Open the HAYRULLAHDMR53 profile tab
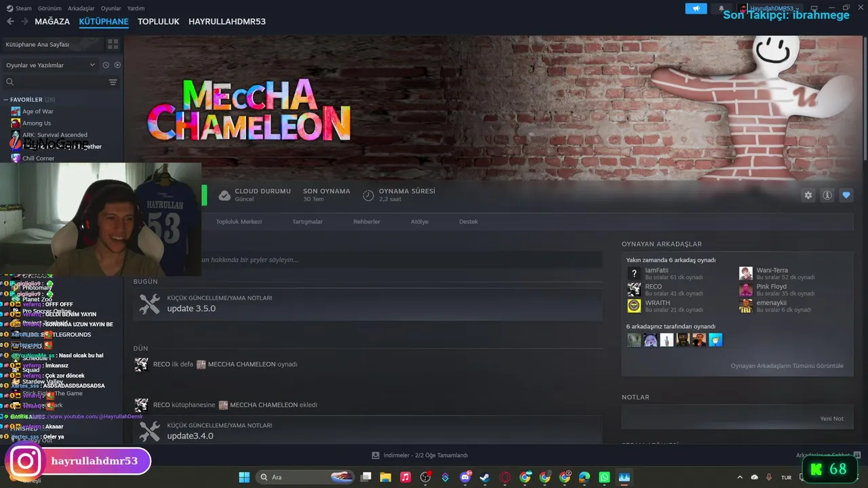The height and width of the screenshot is (488, 868). pyautogui.click(x=227, y=22)
